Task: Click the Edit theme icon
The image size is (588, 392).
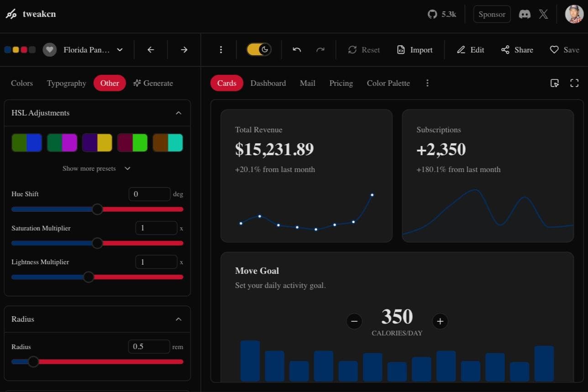Action: click(470, 50)
